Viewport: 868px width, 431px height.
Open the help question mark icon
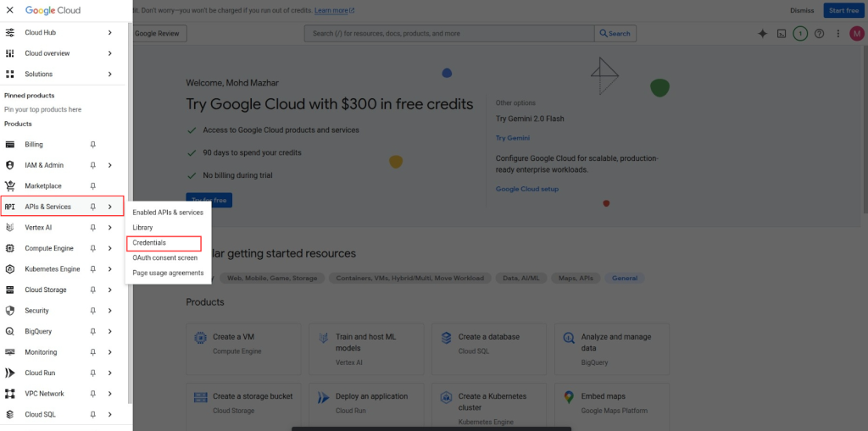(819, 34)
